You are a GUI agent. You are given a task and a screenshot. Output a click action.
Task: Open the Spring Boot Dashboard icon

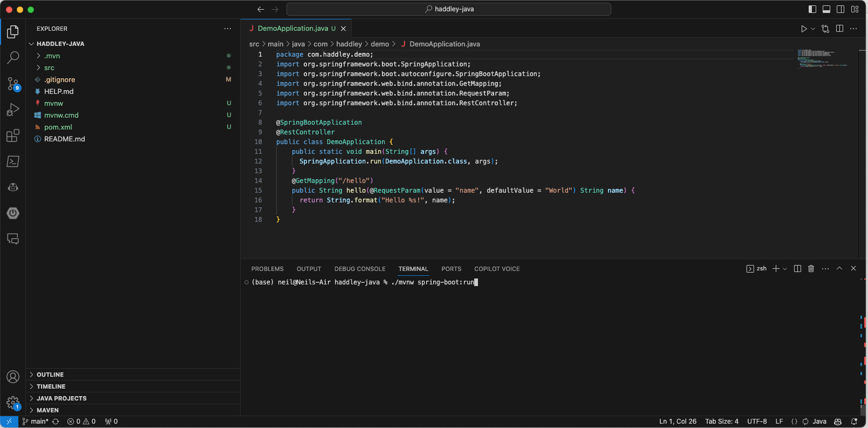click(13, 213)
